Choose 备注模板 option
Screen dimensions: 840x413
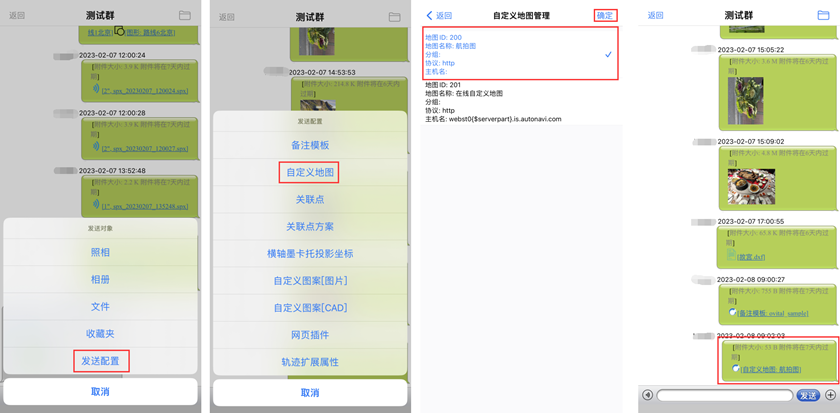pyautogui.click(x=310, y=145)
